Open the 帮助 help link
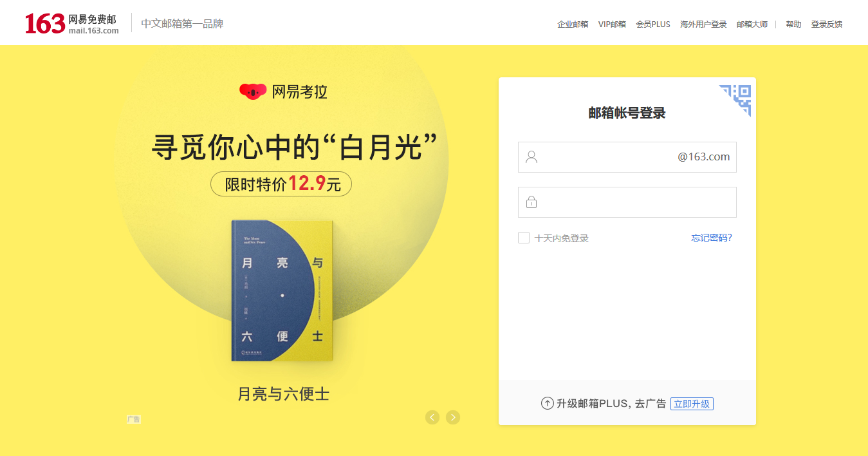This screenshot has height=456, width=868. point(793,24)
